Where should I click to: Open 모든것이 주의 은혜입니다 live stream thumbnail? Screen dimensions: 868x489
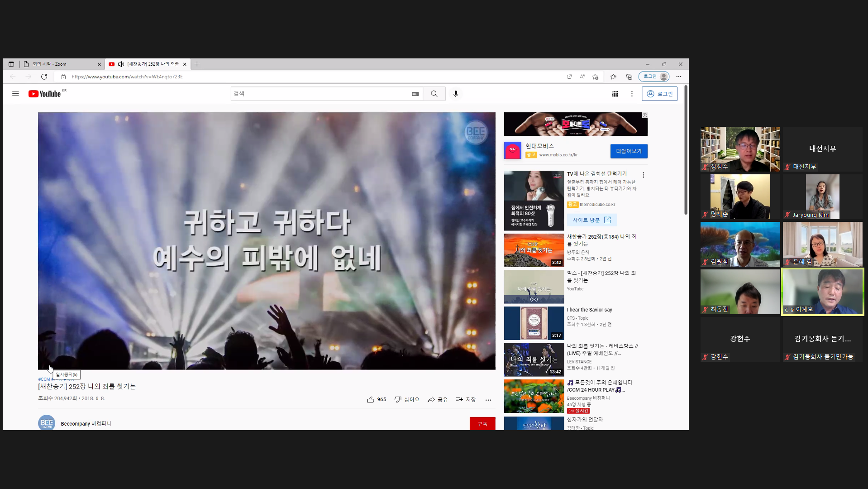[x=534, y=396]
